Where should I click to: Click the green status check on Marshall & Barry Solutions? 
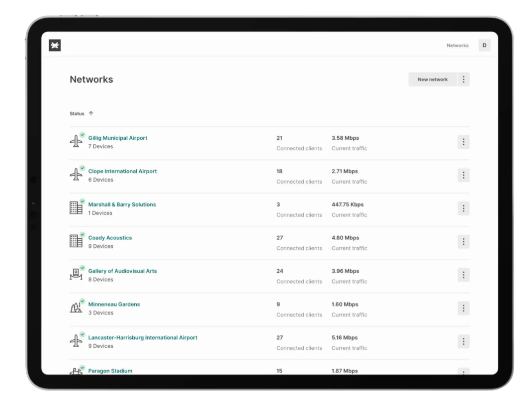tap(83, 202)
